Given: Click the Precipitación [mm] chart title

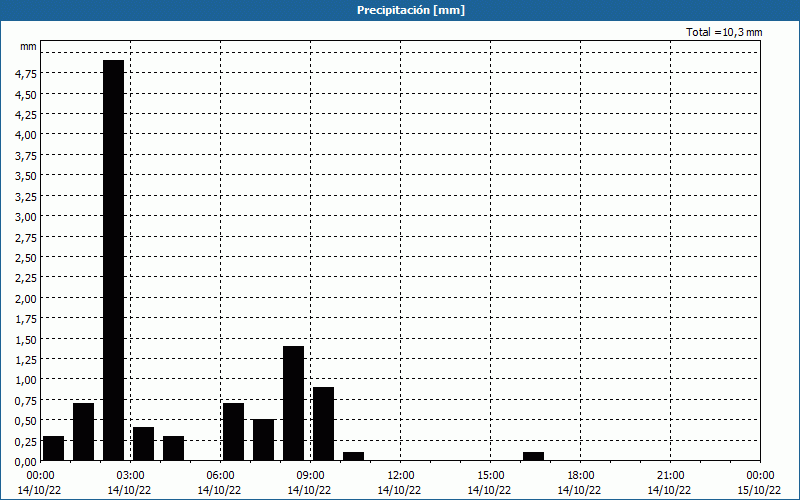Looking at the screenshot, I should [411, 10].
